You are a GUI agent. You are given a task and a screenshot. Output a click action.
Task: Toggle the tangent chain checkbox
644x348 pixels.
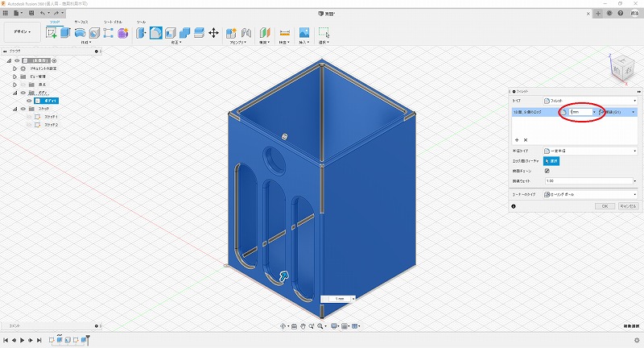[x=547, y=171]
